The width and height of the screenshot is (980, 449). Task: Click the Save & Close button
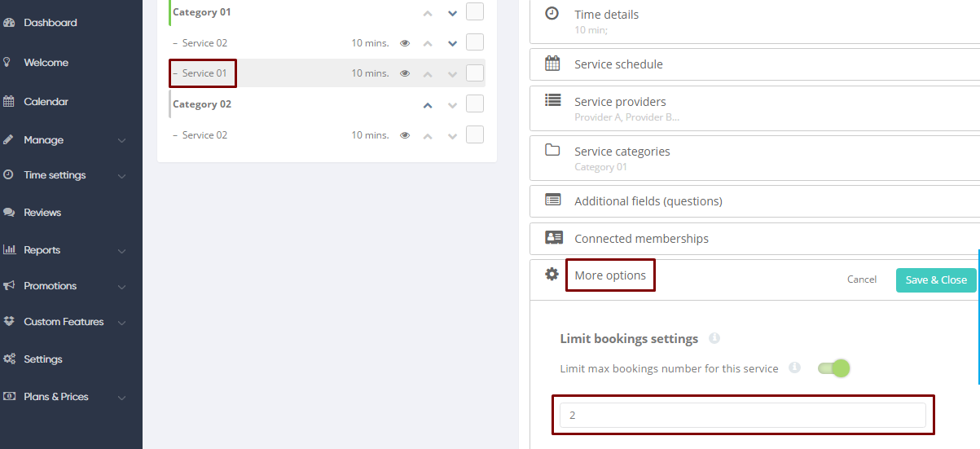click(936, 280)
